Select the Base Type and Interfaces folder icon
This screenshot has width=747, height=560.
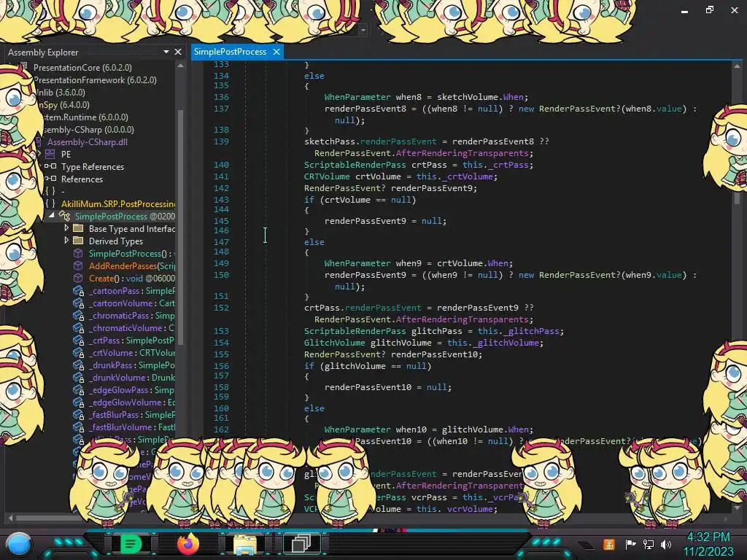coord(78,228)
